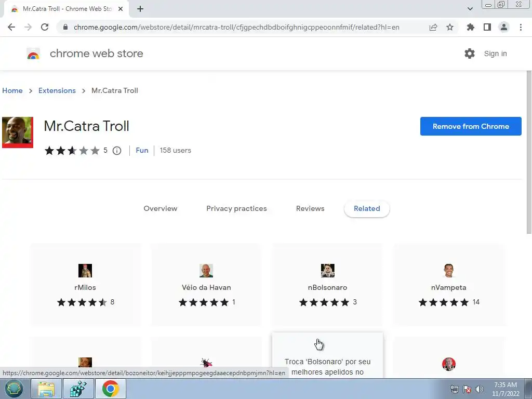Click the lock icon in address bar
532x399 pixels.
[x=65, y=27]
